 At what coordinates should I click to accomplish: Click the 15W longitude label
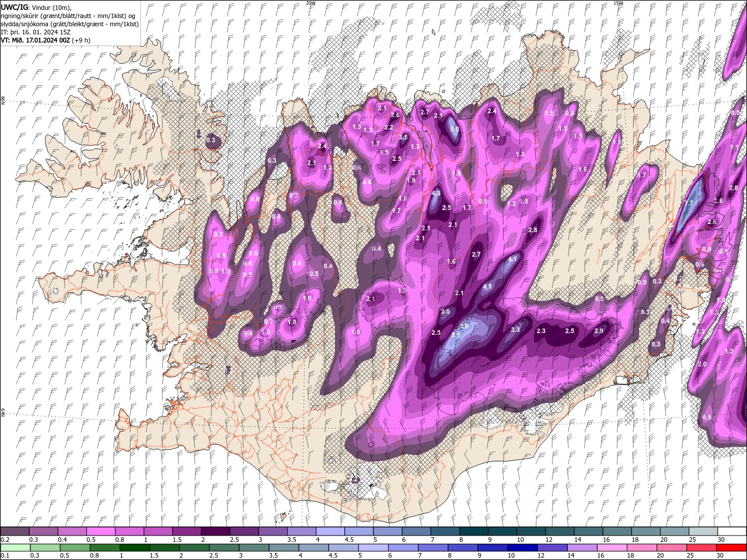click(618, 3)
